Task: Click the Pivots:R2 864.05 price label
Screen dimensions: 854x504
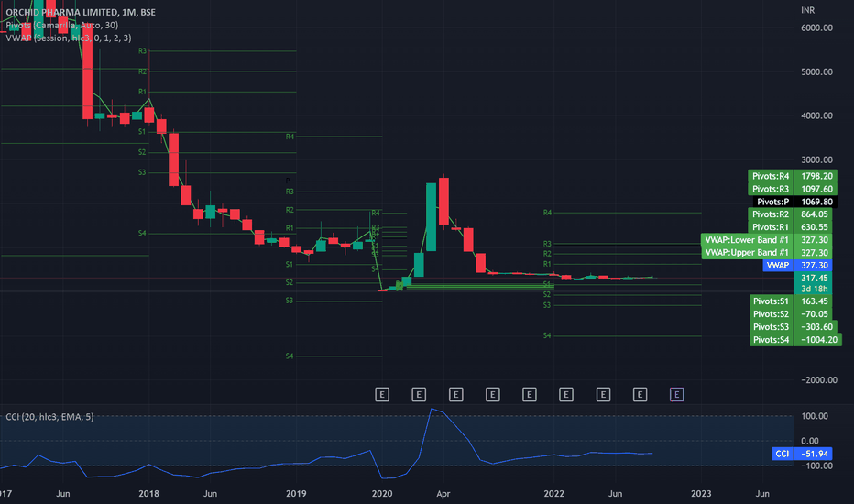Action: coord(791,214)
